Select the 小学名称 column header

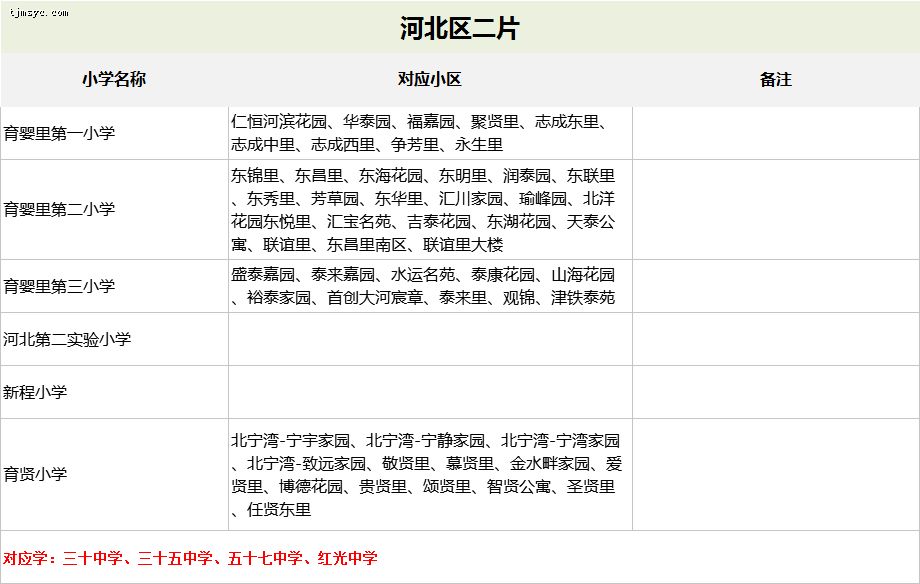(114, 79)
